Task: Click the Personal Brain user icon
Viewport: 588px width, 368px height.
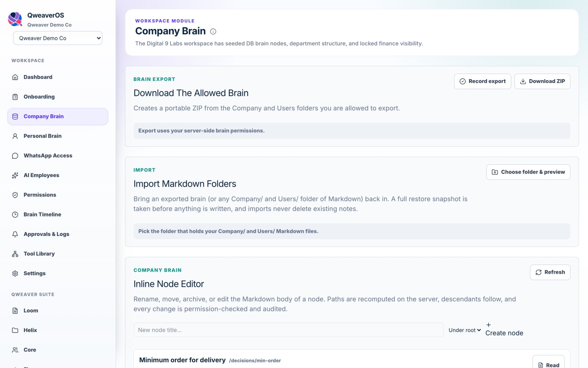Action: click(15, 136)
